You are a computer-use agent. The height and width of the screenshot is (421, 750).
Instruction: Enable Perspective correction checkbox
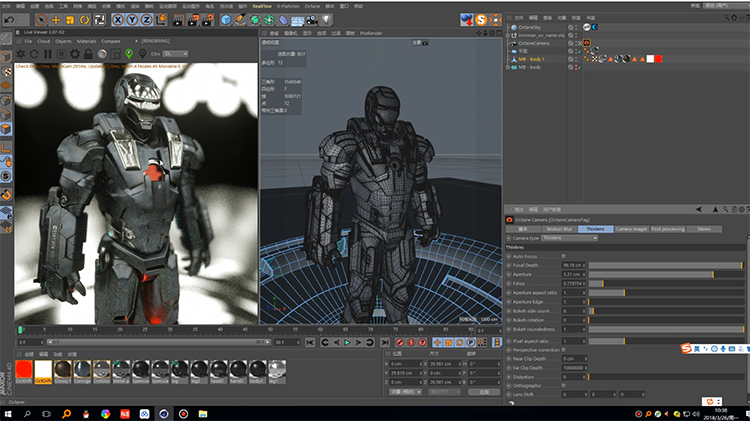[x=563, y=350]
